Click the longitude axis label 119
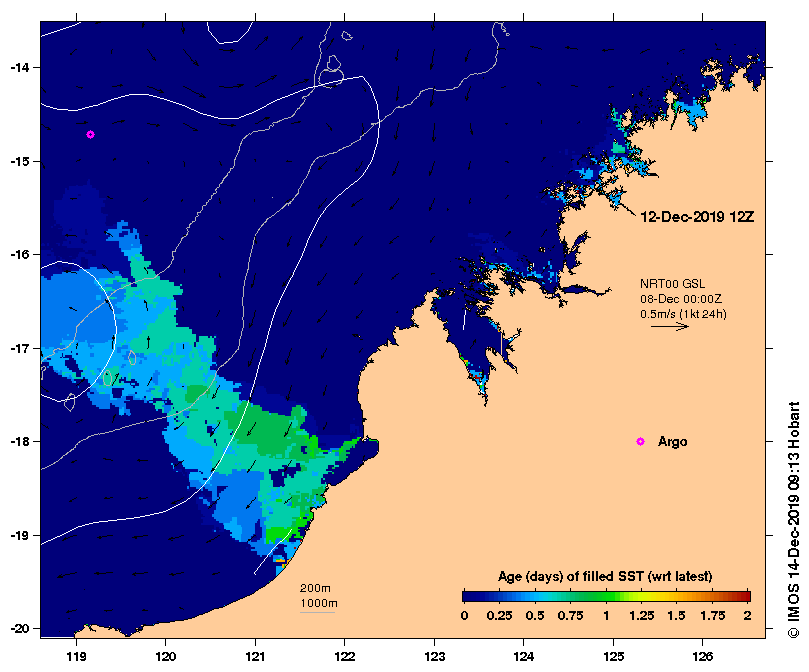Image resolution: width=809 pixels, height=672 pixels. [76, 657]
